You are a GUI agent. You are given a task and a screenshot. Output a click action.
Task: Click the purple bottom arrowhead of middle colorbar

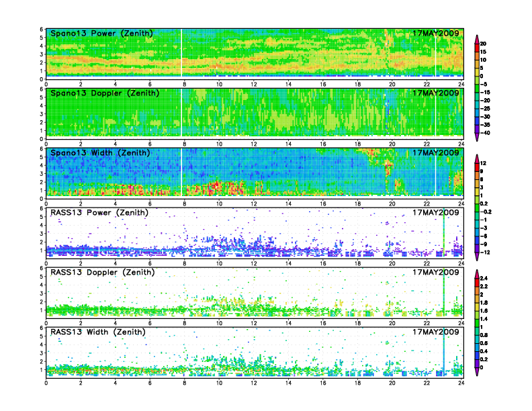pyautogui.click(x=477, y=257)
